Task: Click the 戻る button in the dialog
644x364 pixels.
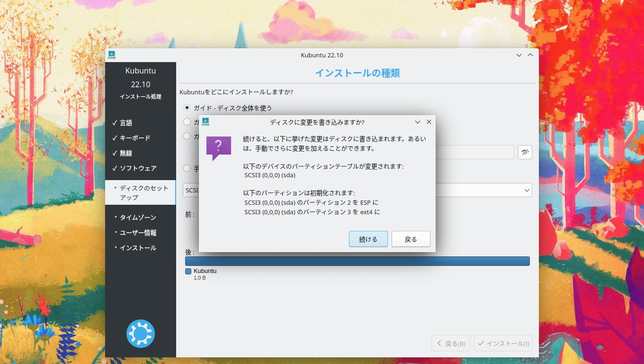Action: coord(411,239)
